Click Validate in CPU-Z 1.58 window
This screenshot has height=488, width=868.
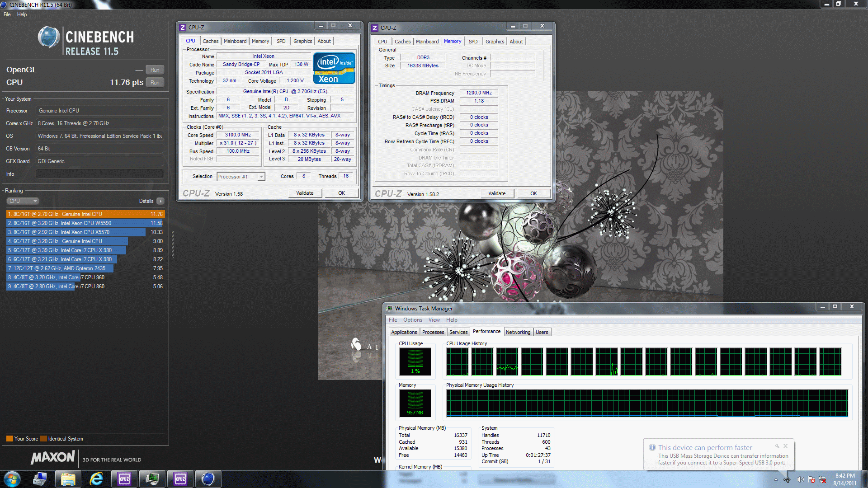(x=305, y=193)
